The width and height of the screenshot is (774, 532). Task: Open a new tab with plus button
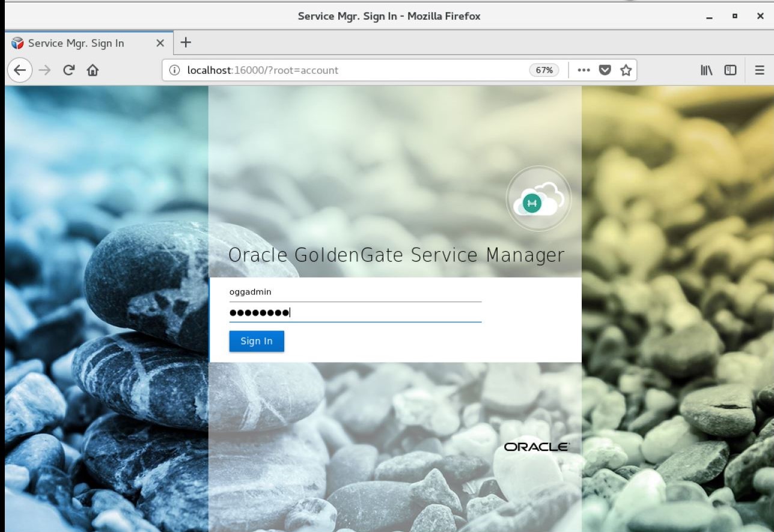[x=186, y=43]
